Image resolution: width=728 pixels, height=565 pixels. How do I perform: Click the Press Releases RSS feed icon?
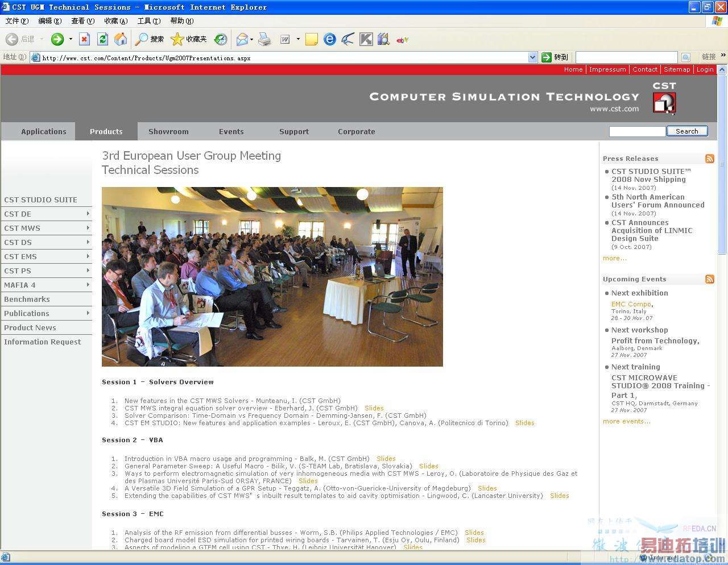pyautogui.click(x=709, y=159)
